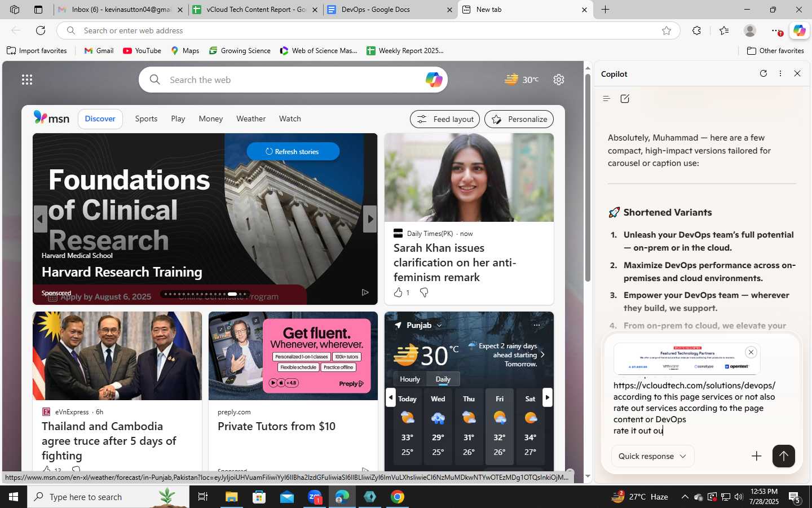Open browser extensions puzzle icon
The height and width of the screenshot is (508, 812).
[x=697, y=30]
